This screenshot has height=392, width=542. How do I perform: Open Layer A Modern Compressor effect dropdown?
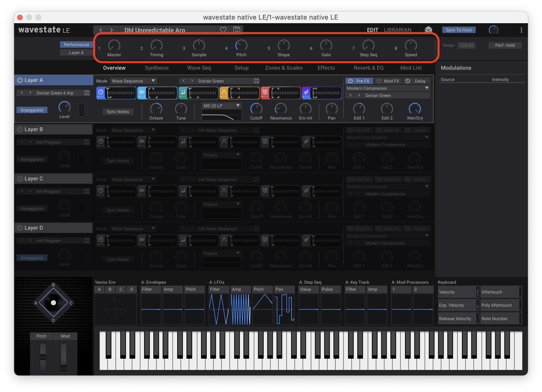(x=388, y=88)
